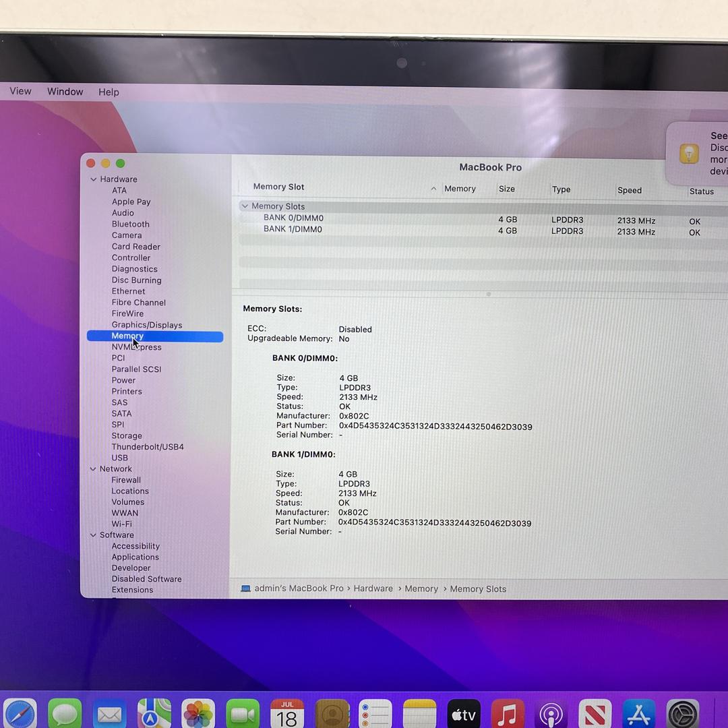
Task: Select the highlighted Memory sidebar item
Action: (155, 336)
